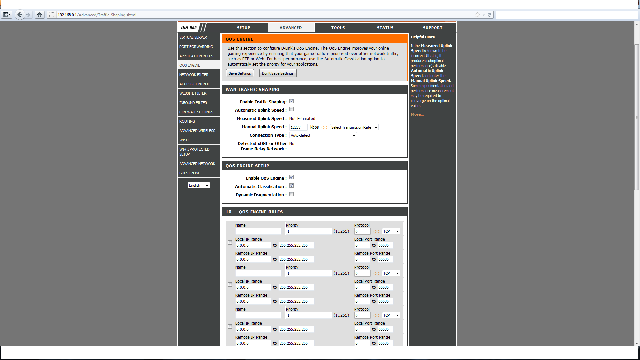Open the Manual Uplink Speed transmission rate dropdown
The image size is (640, 360).
click(355, 127)
